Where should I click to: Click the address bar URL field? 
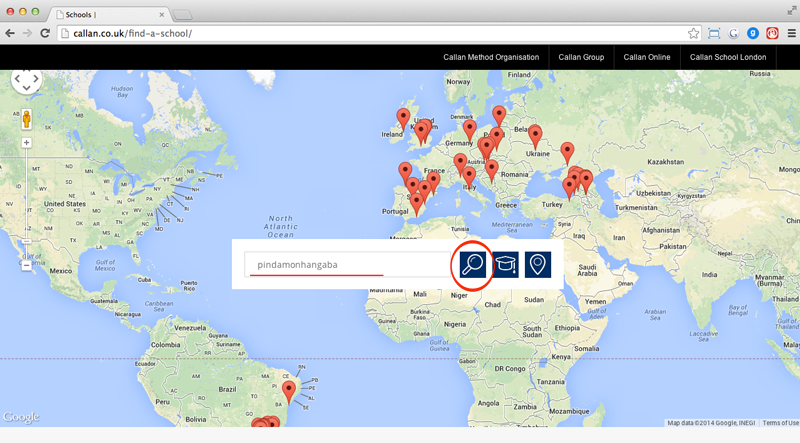pos(378,34)
